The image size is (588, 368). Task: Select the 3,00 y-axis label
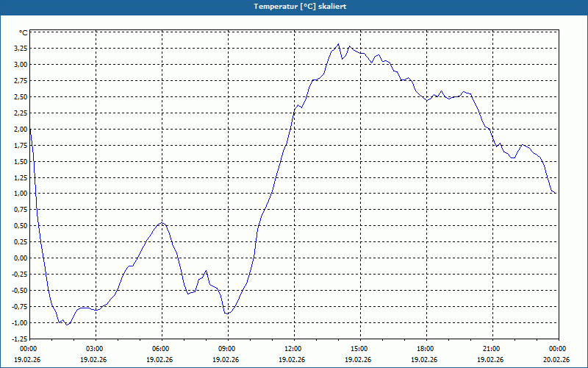click(21, 65)
